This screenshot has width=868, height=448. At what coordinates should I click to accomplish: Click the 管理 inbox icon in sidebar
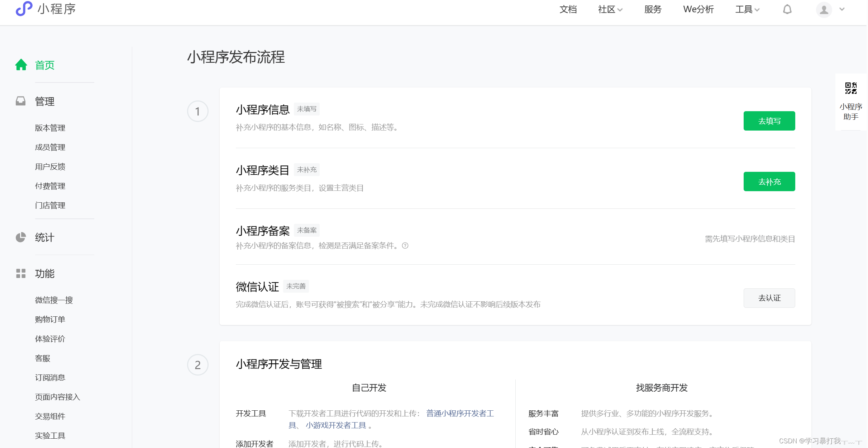[x=21, y=101]
